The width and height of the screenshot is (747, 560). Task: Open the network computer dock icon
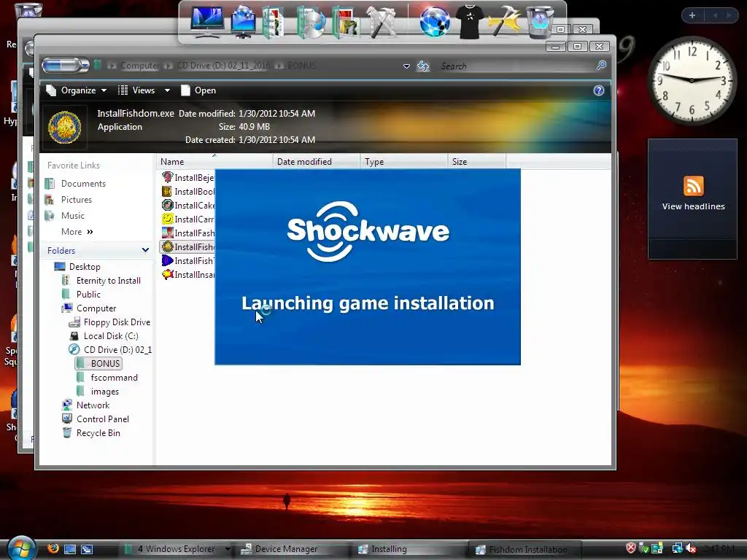pyautogui.click(x=243, y=22)
